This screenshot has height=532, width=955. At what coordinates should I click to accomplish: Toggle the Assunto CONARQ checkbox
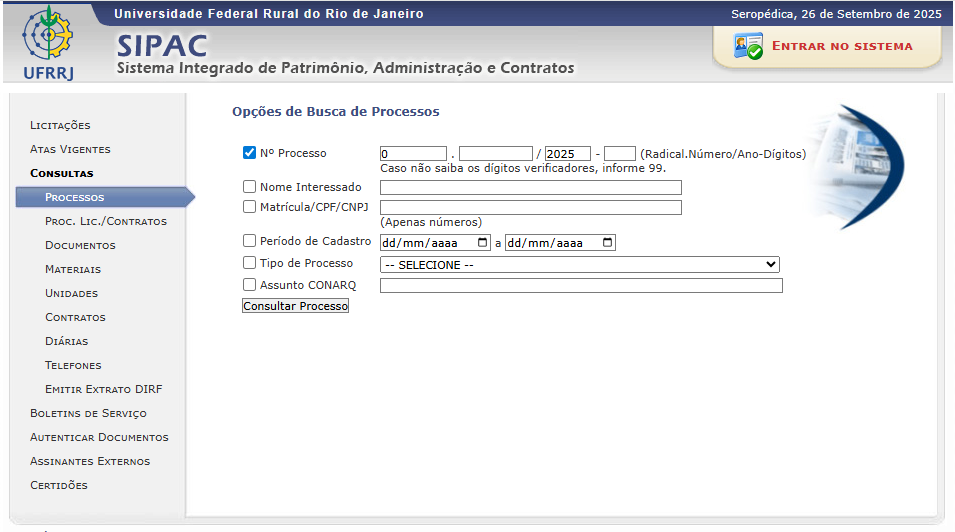pyautogui.click(x=250, y=285)
